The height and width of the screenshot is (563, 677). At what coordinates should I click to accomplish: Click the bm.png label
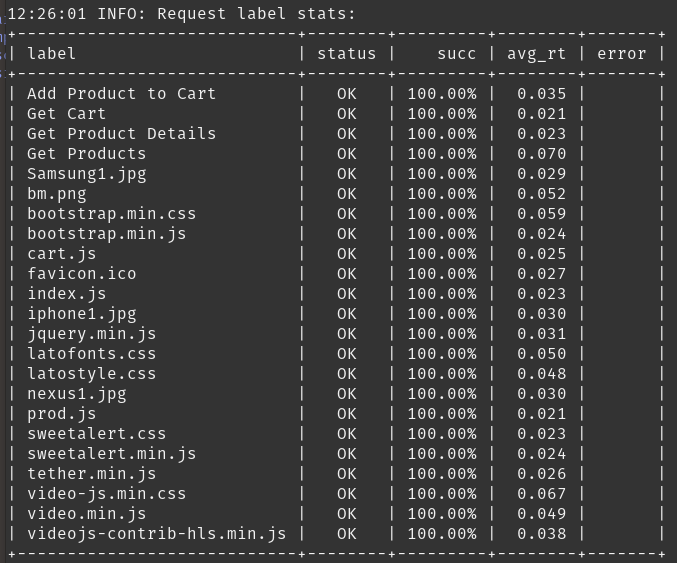point(57,194)
